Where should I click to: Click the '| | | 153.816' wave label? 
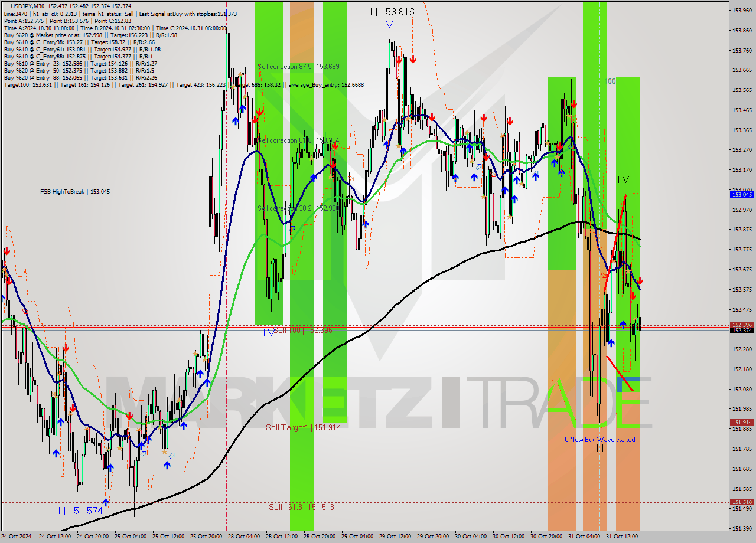coord(389,12)
